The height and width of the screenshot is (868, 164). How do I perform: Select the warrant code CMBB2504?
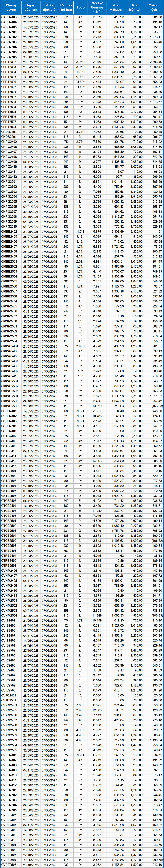[x=9, y=276]
